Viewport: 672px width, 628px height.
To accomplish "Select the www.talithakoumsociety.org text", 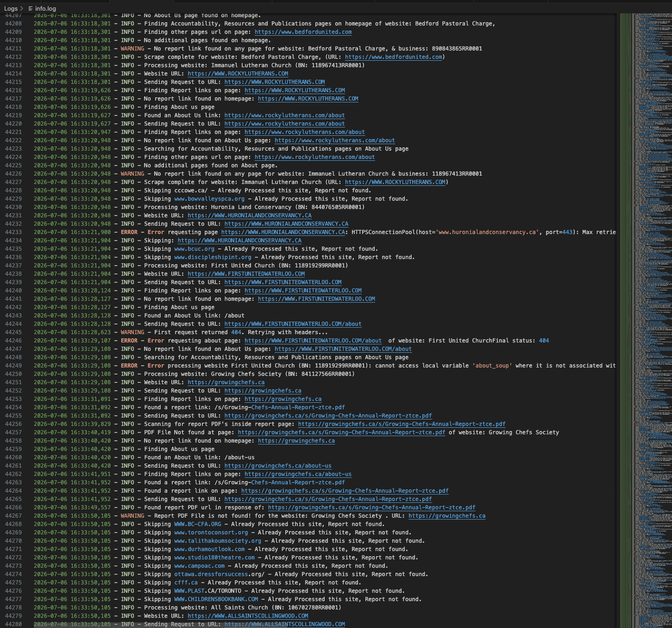I will tap(218, 541).
